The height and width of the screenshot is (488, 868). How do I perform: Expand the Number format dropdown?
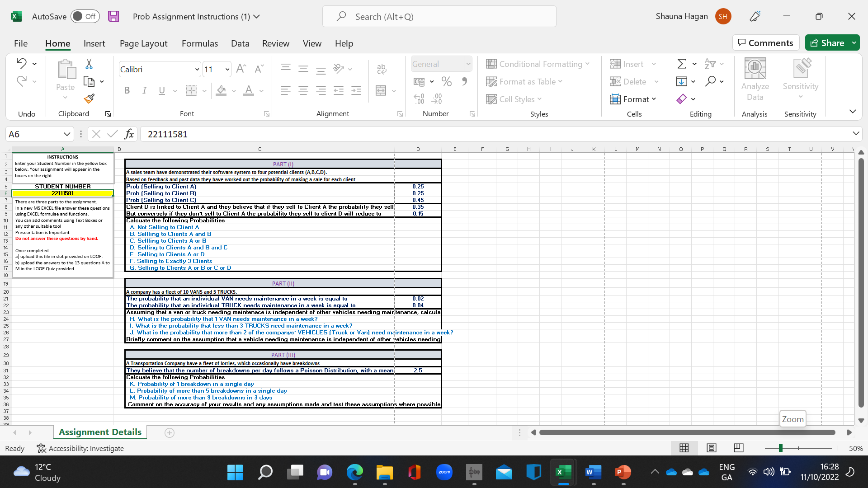(468, 64)
